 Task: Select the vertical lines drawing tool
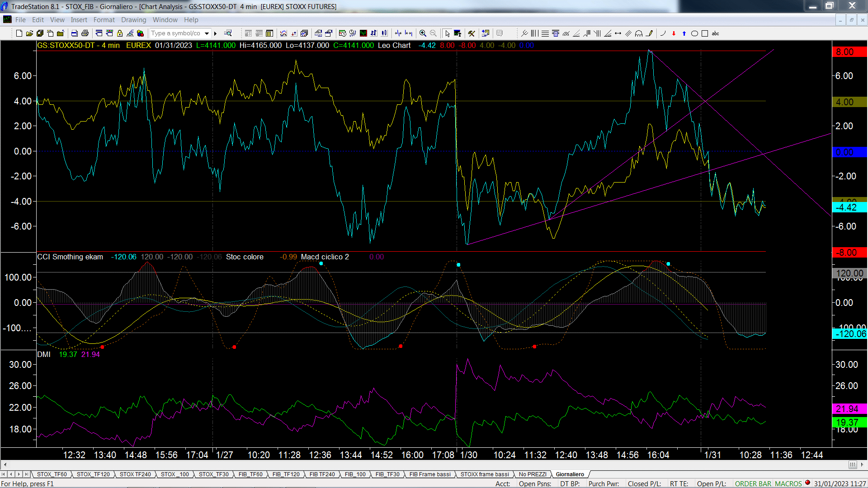(535, 33)
